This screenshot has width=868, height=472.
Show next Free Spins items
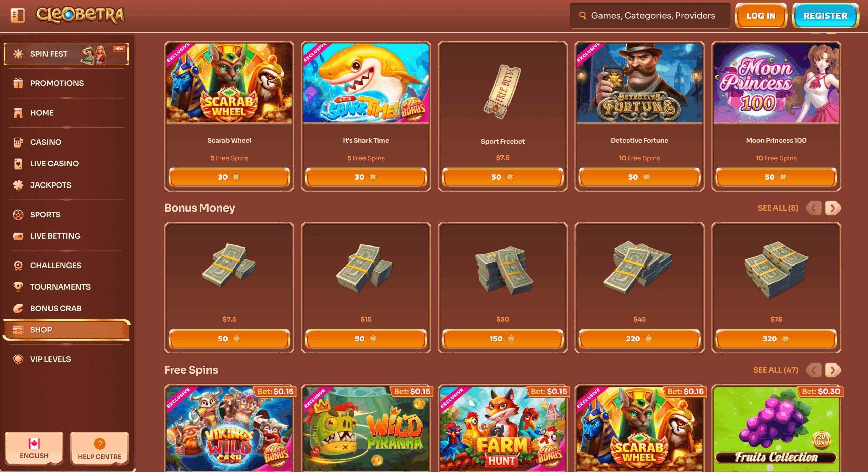833,370
